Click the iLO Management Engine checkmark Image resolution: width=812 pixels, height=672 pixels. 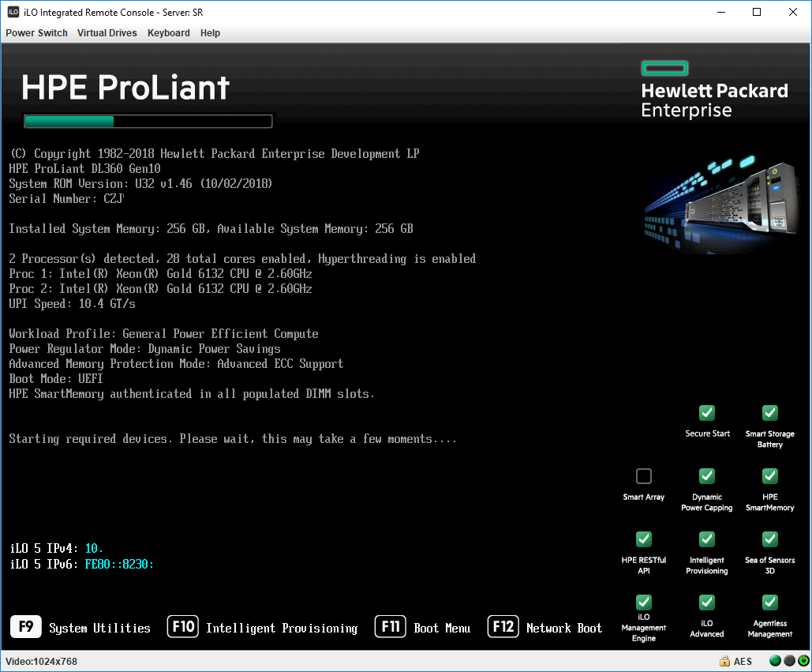point(644,603)
